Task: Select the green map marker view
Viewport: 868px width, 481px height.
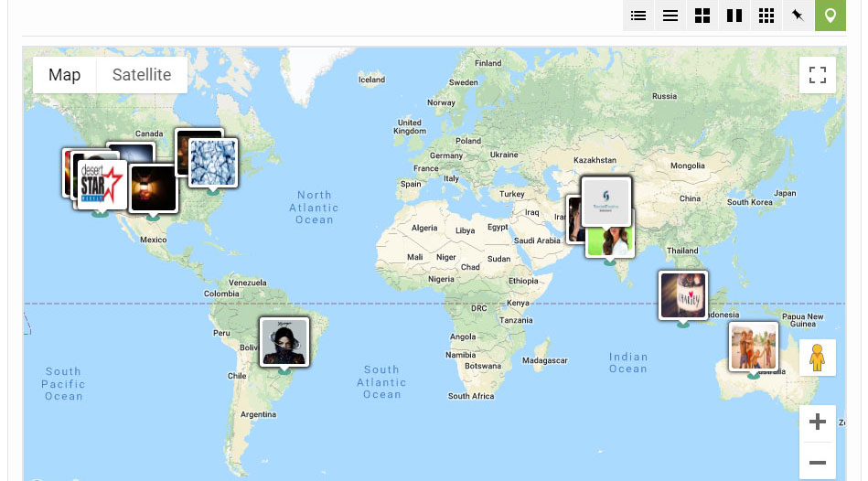Action: [x=830, y=16]
